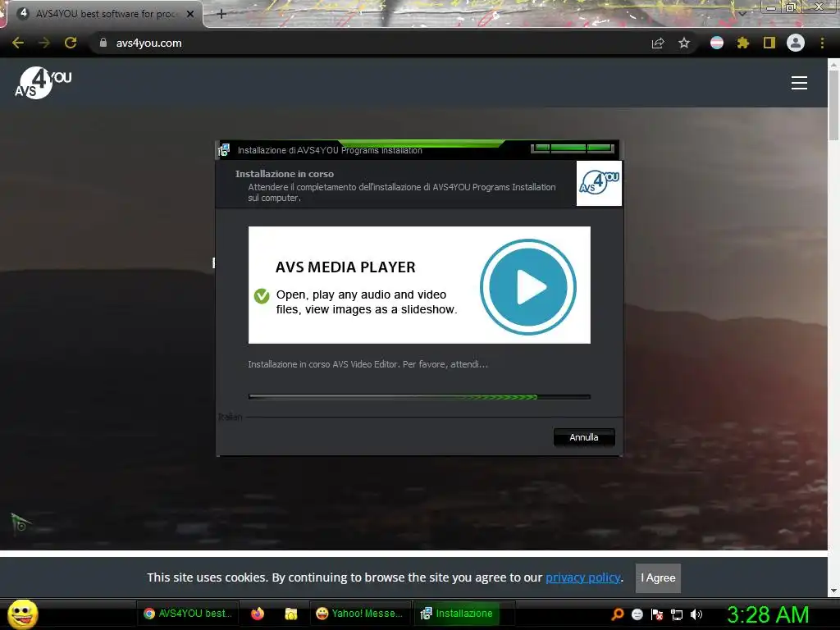Image resolution: width=840 pixels, height=630 pixels.
Task: Click the browser forward arrow
Action: [44, 43]
